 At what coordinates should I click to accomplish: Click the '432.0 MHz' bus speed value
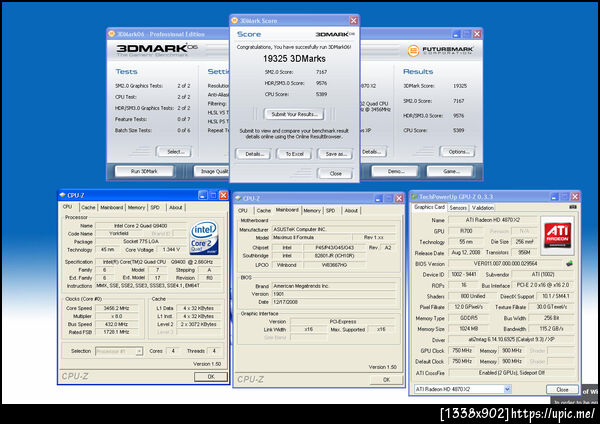116,324
